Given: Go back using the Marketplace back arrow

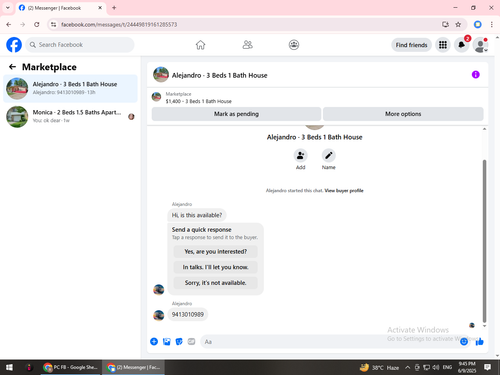Looking at the screenshot, I should pyautogui.click(x=12, y=67).
